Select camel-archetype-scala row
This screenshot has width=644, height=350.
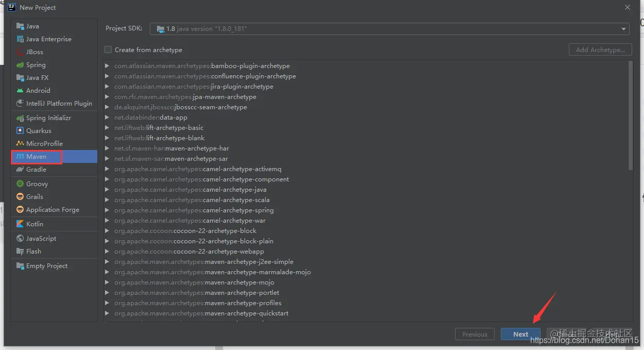pyautogui.click(x=366, y=200)
